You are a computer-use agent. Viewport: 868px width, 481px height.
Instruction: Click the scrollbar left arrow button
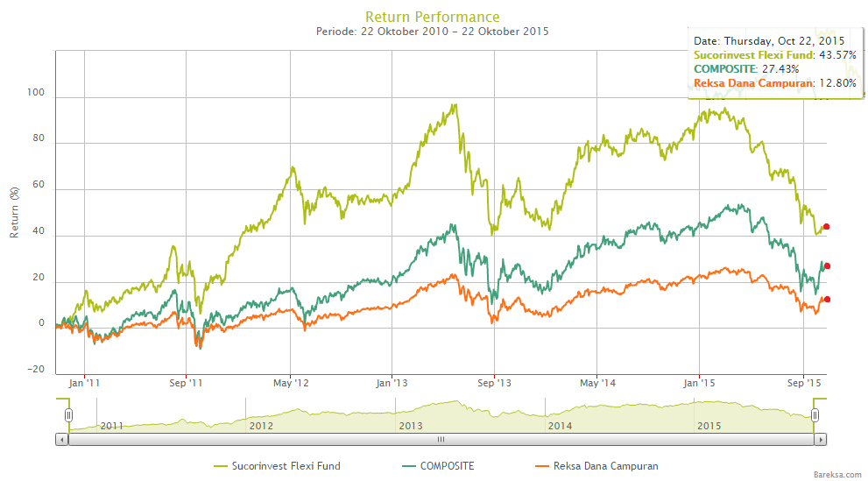click(x=61, y=440)
